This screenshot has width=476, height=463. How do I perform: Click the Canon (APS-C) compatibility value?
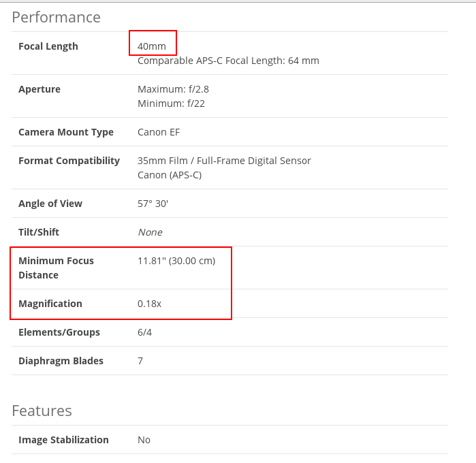pyautogui.click(x=170, y=175)
